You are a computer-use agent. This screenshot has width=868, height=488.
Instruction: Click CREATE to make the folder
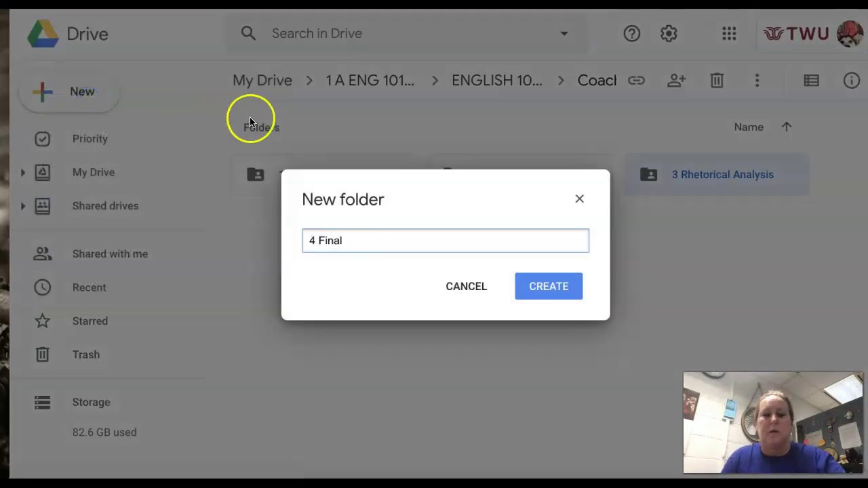pos(549,286)
